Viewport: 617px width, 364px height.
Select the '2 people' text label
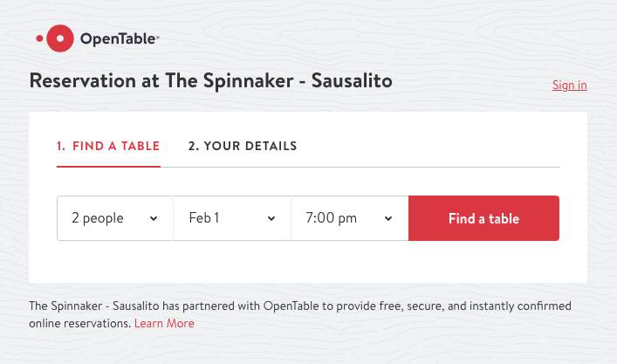tap(98, 218)
